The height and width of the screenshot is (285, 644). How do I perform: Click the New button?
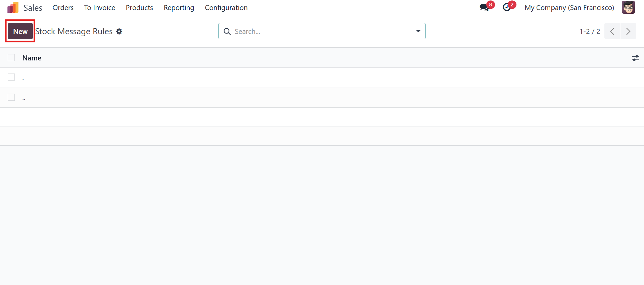pyautogui.click(x=20, y=31)
